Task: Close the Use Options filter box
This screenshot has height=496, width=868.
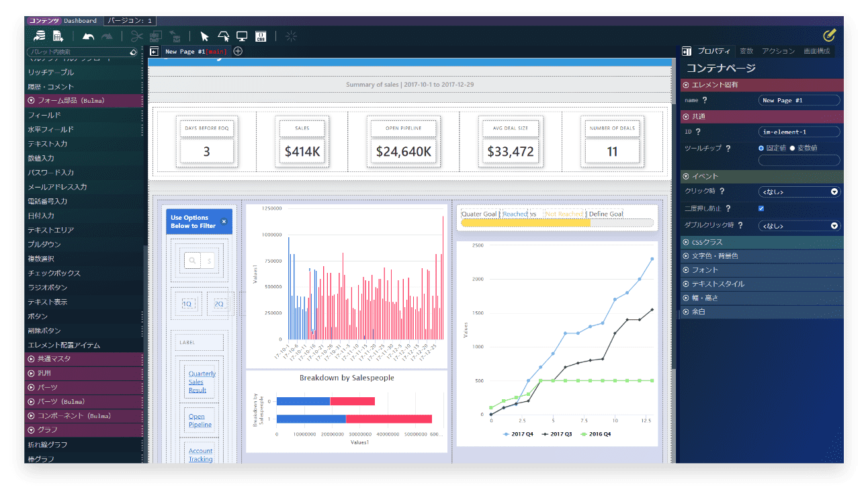Action: (224, 221)
